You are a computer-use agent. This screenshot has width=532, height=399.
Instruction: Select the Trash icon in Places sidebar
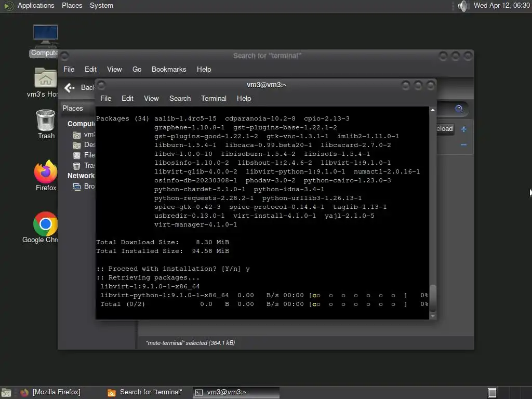pyautogui.click(x=77, y=166)
